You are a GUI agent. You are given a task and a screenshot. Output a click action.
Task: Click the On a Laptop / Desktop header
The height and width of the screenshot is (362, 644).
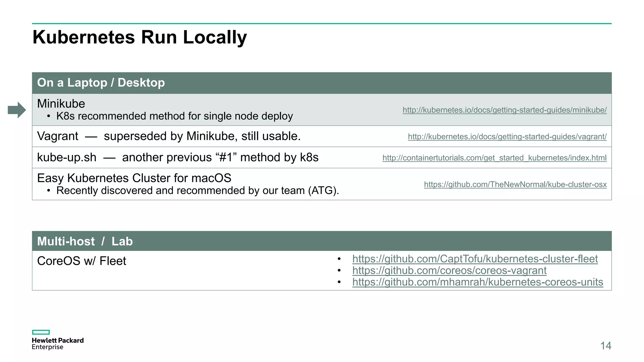[x=101, y=83]
